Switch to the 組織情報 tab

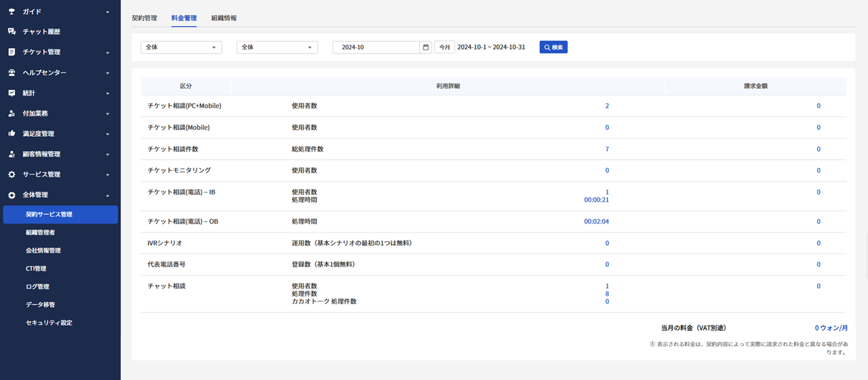[x=224, y=18]
